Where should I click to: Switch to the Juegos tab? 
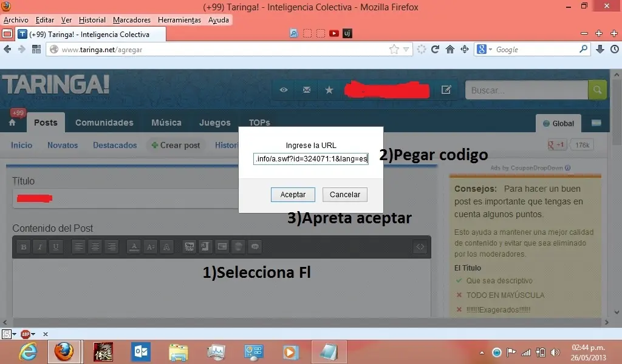point(214,123)
